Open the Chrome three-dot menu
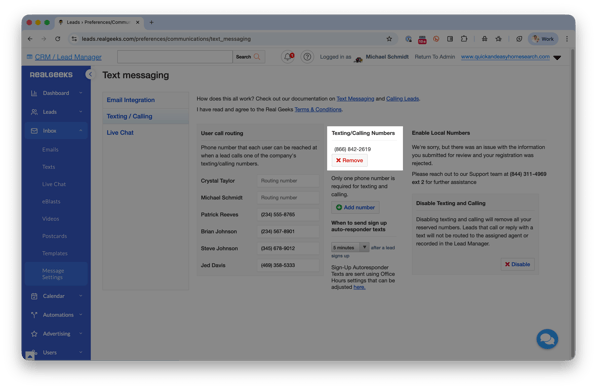Screen dimensions: 597x389 tap(567, 39)
